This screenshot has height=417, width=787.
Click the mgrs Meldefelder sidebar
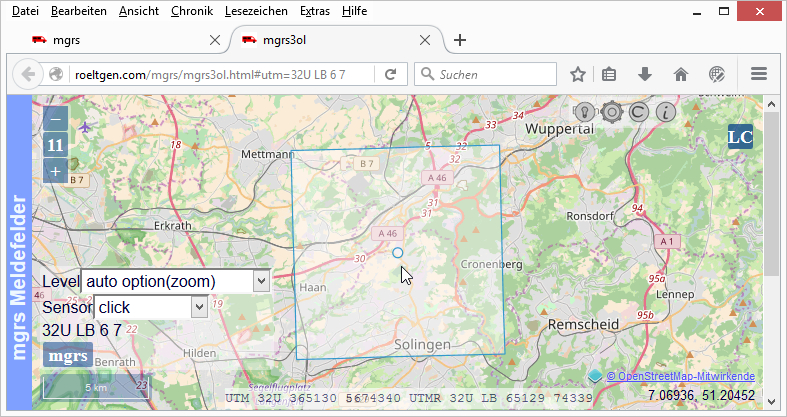(x=19, y=278)
